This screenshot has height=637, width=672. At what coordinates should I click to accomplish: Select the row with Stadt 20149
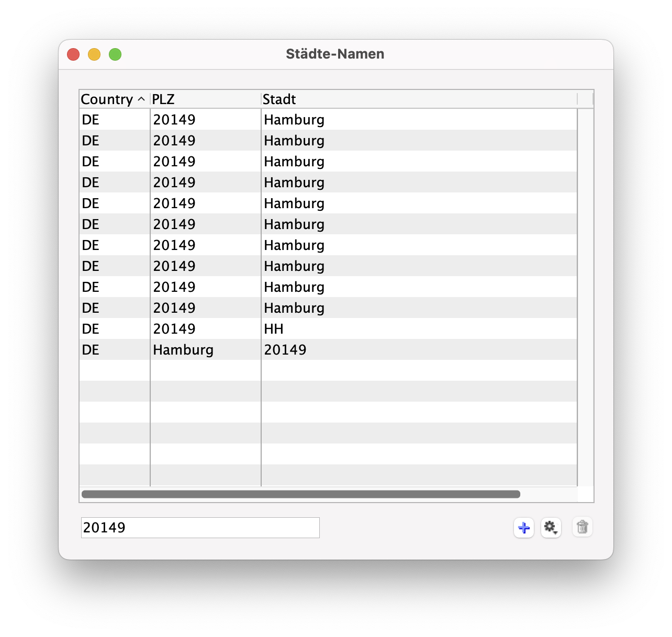click(328, 350)
